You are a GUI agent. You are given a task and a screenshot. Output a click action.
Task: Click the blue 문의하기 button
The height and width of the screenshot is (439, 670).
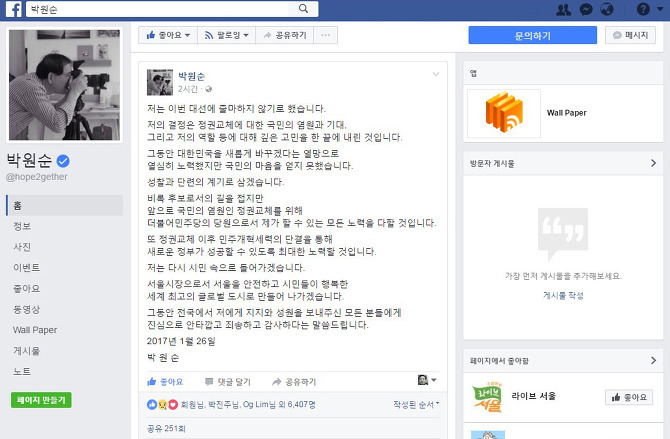(x=532, y=35)
